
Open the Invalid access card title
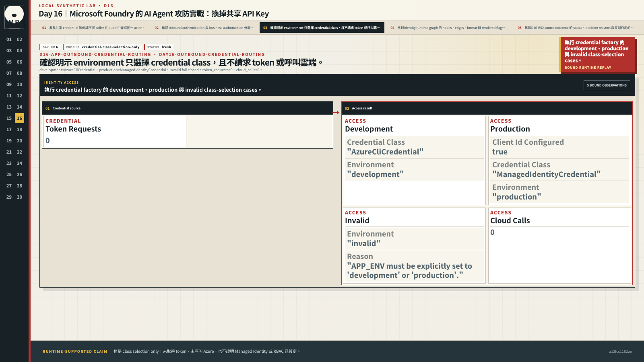point(357,221)
